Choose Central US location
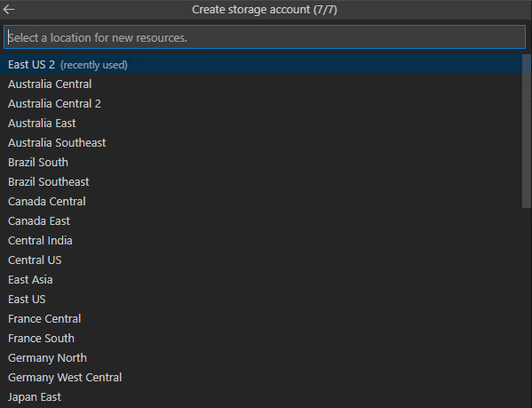532x408 pixels. 261,260
